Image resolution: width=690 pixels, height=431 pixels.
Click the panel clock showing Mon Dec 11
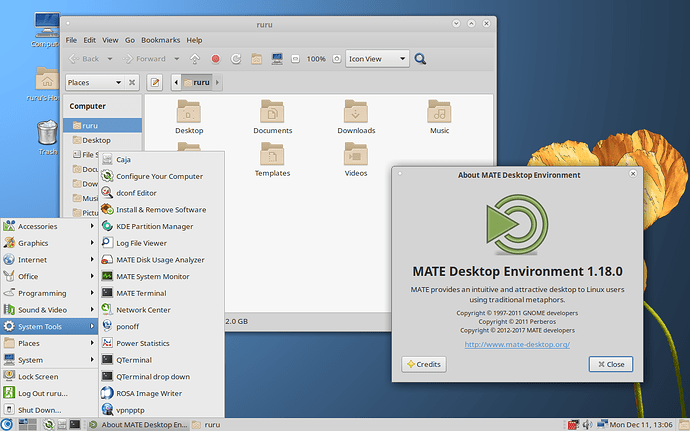pos(641,424)
